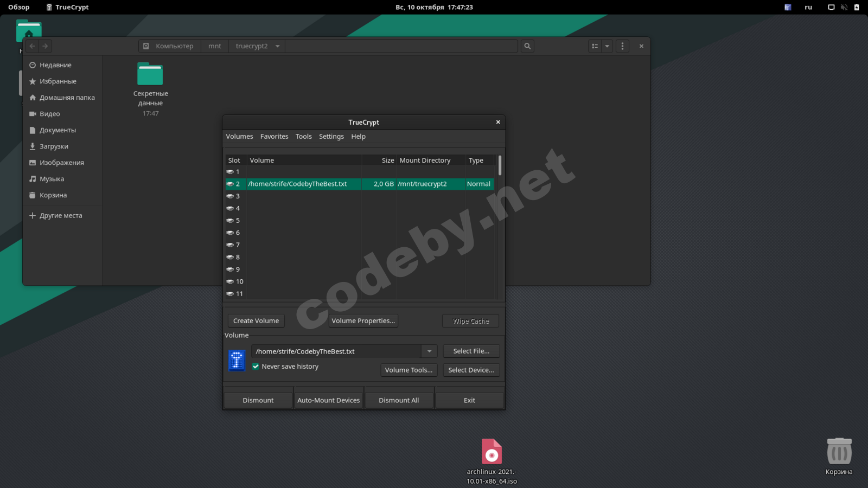Go back in the file manager
Image resolution: width=868 pixels, height=488 pixels.
tap(32, 46)
